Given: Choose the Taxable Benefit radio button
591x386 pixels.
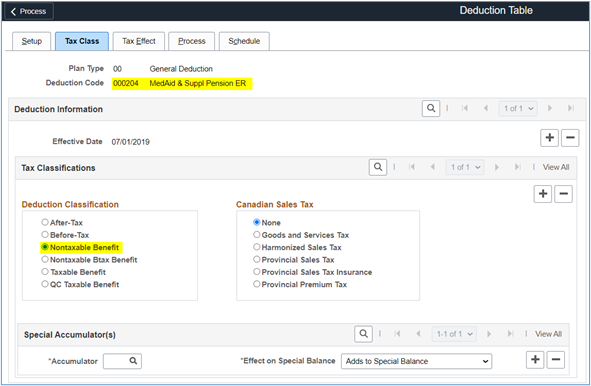Looking at the screenshot, I should pyautogui.click(x=45, y=272).
